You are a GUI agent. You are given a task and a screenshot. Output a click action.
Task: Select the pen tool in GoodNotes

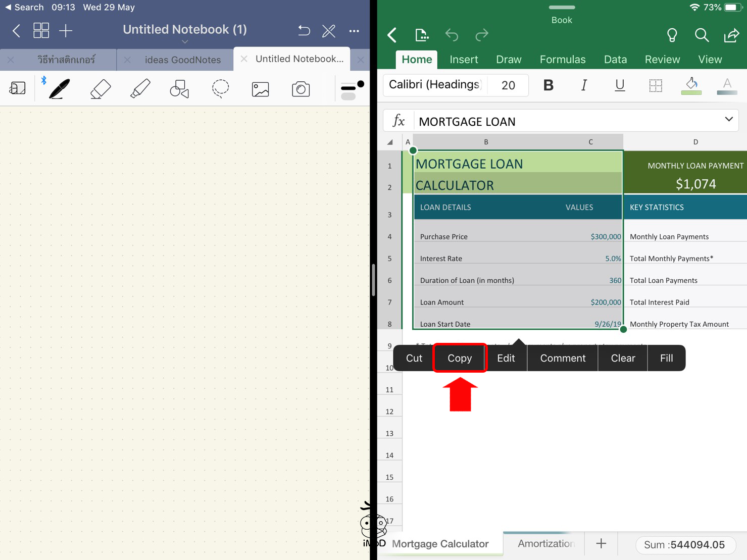click(x=59, y=89)
